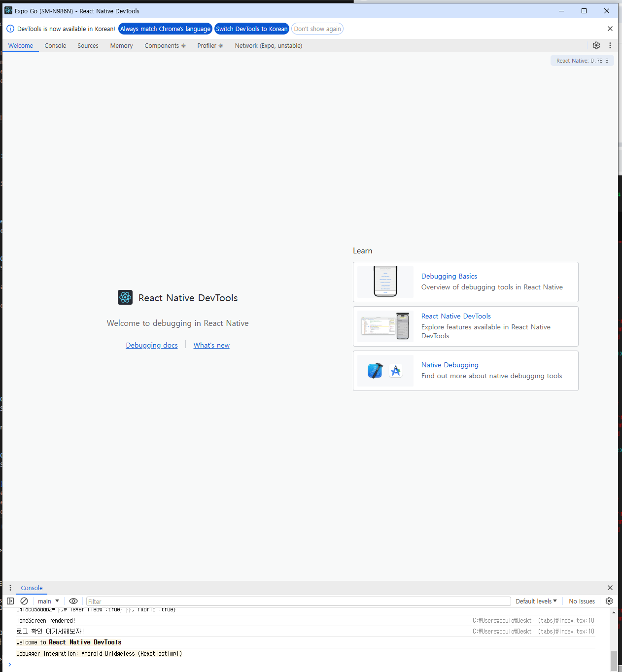Open the Debugging docs link
This screenshot has width=622, height=672.
pyautogui.click(x=152, y=345)
